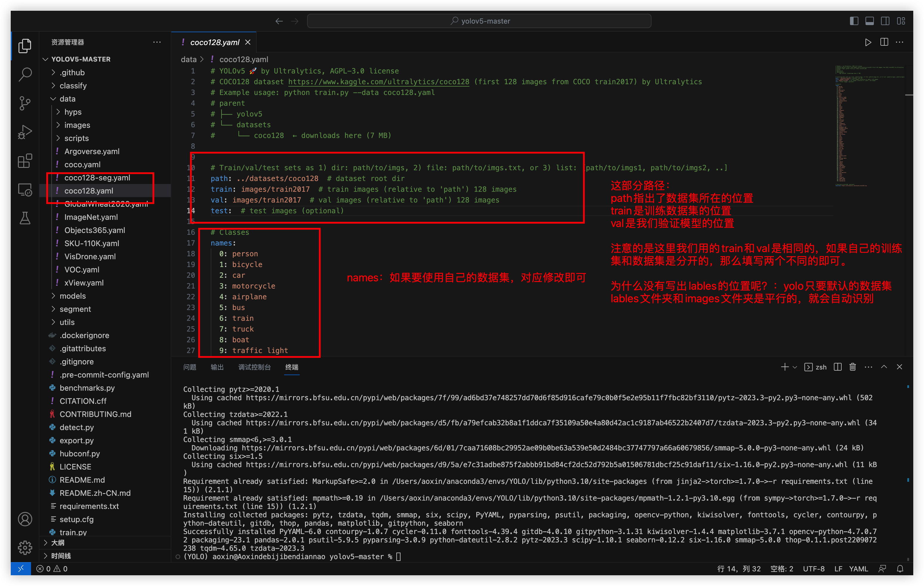Screen dimensions: 924x586
Task: Switch to the 调试控制台 panel tab
Action: [x=254, y=367]
